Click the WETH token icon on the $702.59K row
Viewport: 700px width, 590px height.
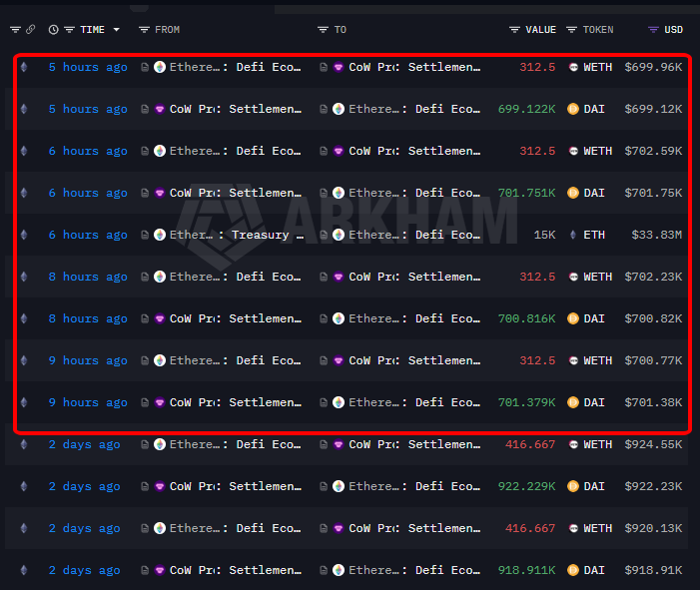pyautogui.click(x=573, y=151)
